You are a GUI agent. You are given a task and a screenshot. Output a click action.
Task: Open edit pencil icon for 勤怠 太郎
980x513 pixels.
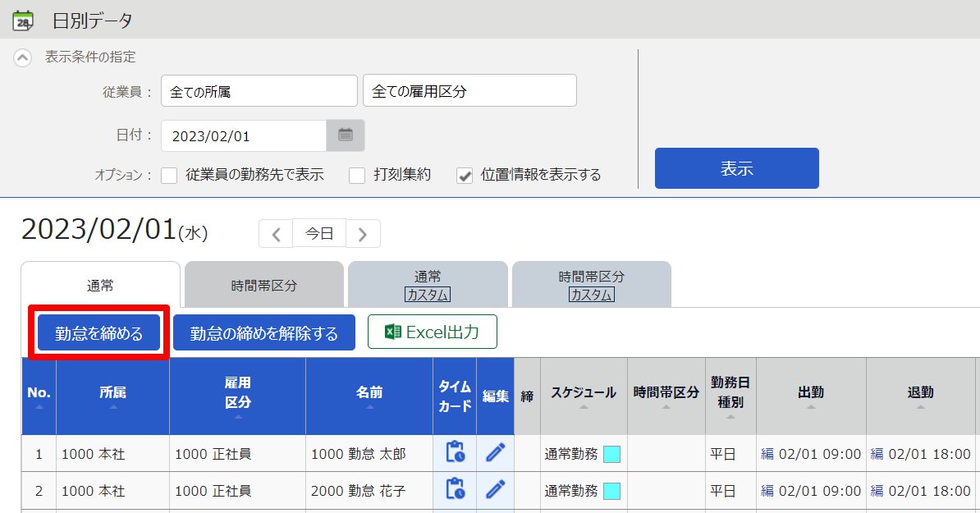496,452
